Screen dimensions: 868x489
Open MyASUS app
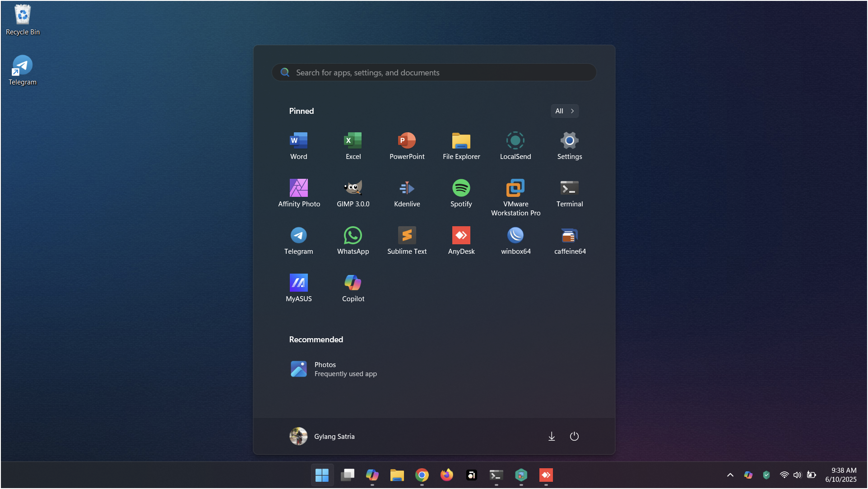click(298, 288)
